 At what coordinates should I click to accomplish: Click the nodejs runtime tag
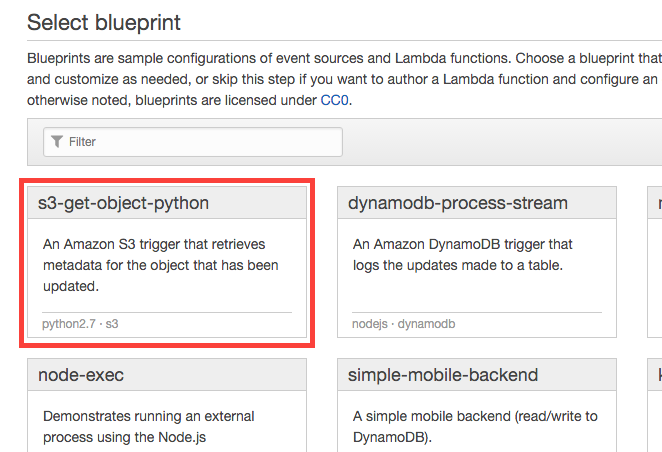point(370,324)
